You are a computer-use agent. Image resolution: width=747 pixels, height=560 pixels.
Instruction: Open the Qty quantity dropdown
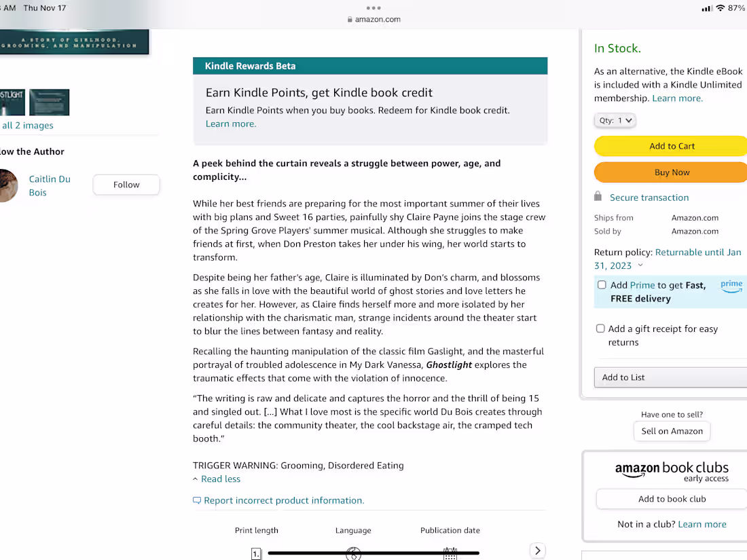click(615, 119)
